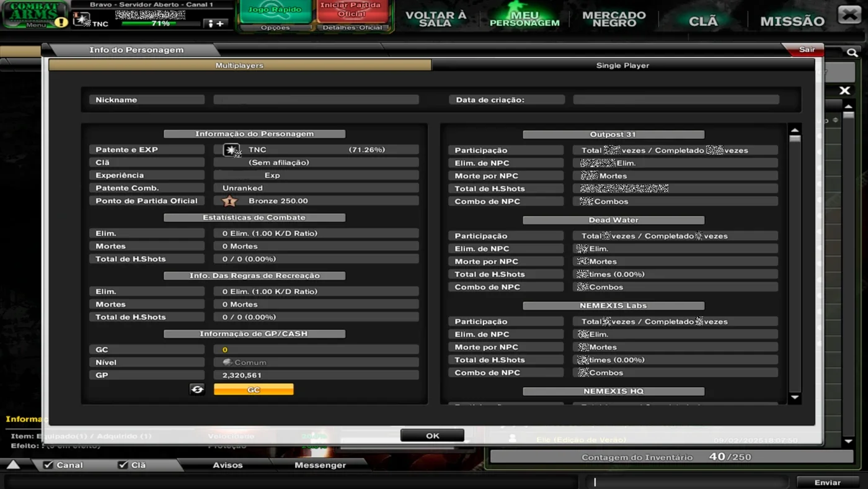Click the chat message input field

pos(686,482)
